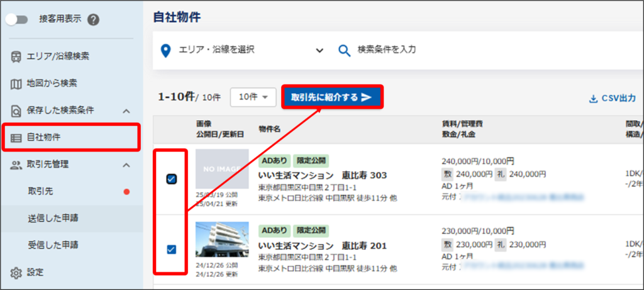This screenshot has height=290, width=644.
Task: Collapse the 保存した検索条件 section chevron
Action: point(126,111)
